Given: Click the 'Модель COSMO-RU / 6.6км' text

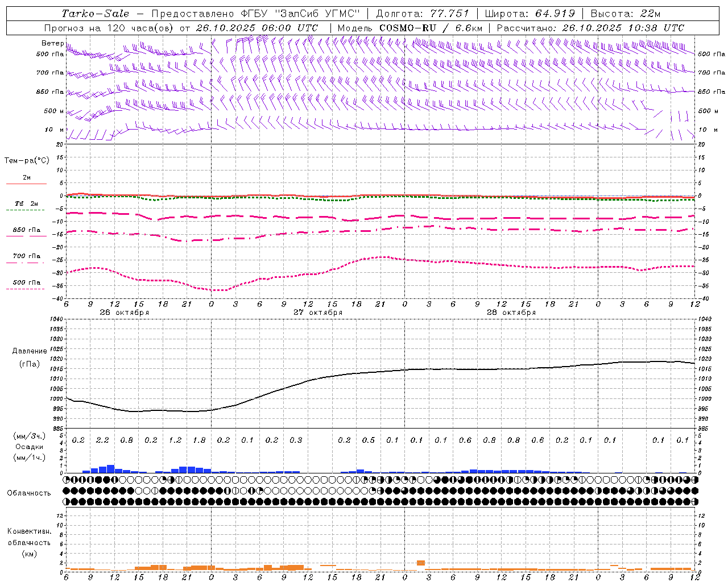Looking at the screenshot, I should click(x=410, y=27).
